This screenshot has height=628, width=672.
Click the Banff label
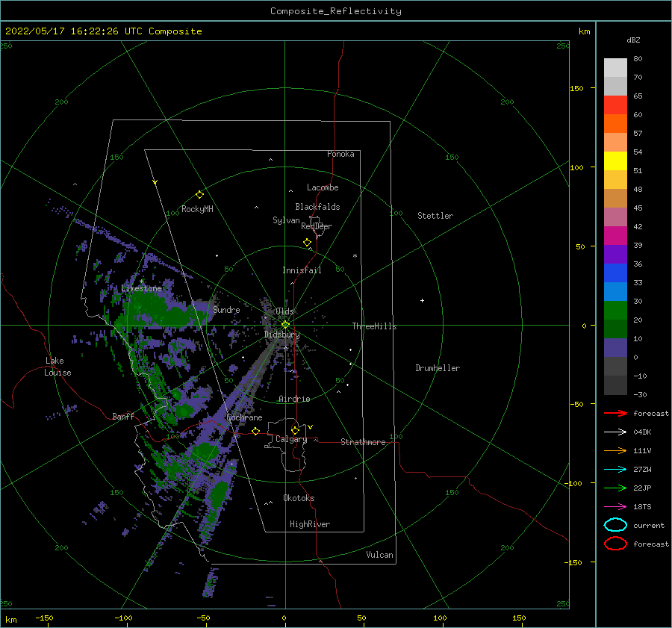123,417
